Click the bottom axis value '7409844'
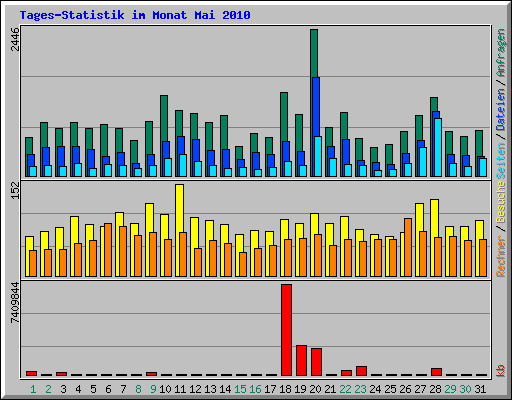The width and height of the screenshot is (512, 400). coord(15,303)
